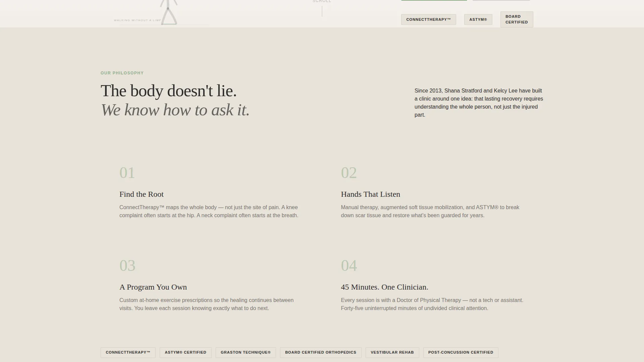Click the Board Certified badge in the hero area
The image size is (644, 362).
(517, 19)
